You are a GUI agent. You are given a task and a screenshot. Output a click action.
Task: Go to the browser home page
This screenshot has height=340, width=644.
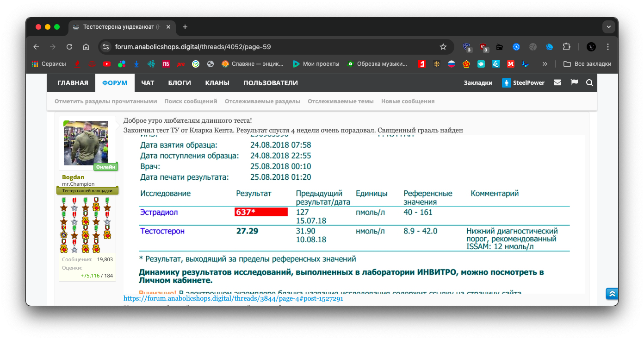(x=86, y=47)
